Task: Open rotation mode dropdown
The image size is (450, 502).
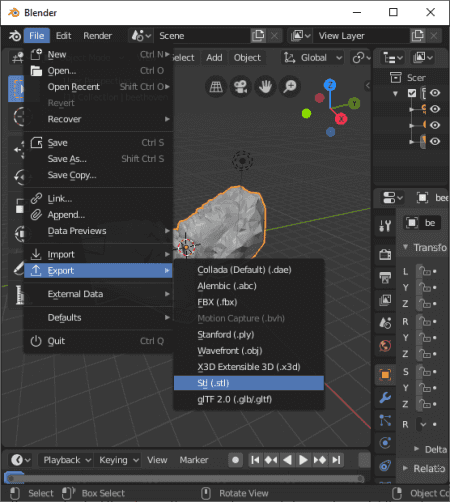Action: coord(423,424)
